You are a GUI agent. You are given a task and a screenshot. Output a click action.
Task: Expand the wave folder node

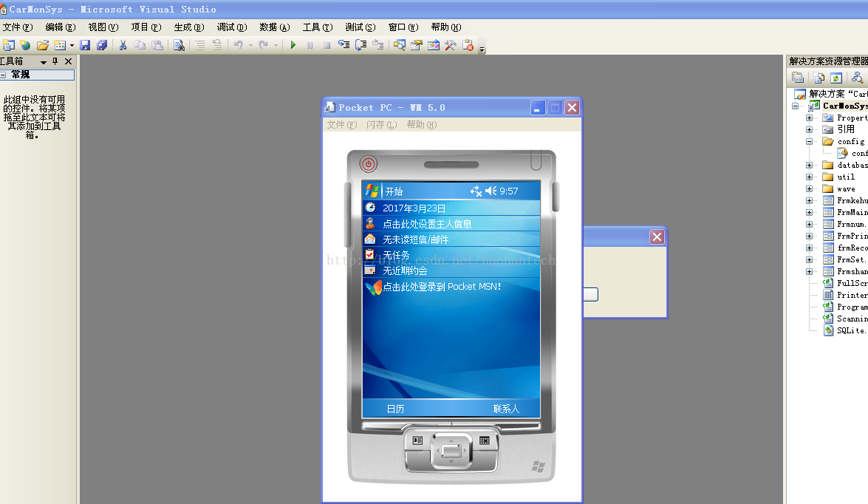click(x=810, y=189)
